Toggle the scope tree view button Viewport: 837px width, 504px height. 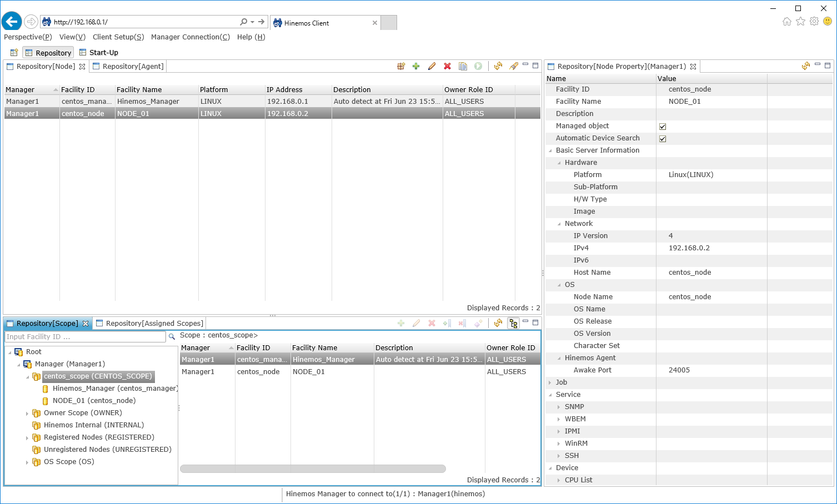(514, 323)
